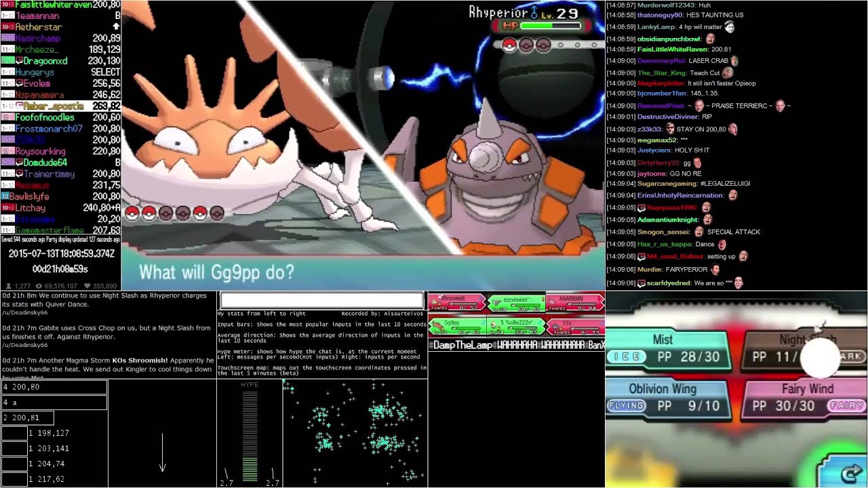
Task: Click the #DampTheLamp scrolling ticker
Action: pyautogui.click(x=516, y=345)
